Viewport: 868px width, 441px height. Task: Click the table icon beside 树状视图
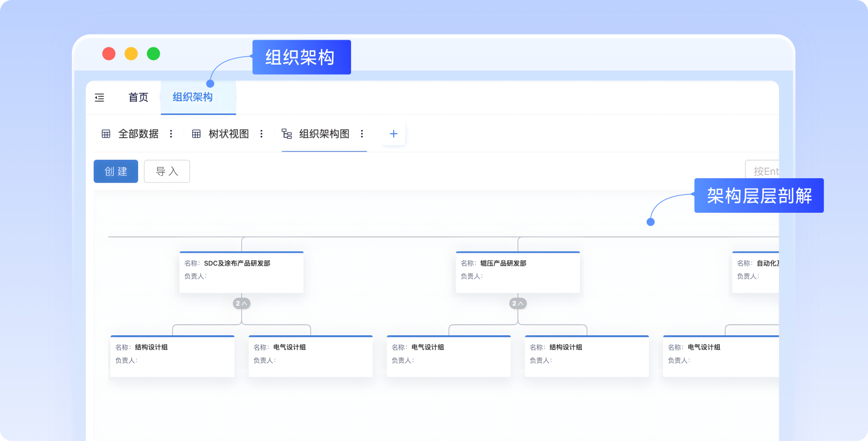coord(196,134)
